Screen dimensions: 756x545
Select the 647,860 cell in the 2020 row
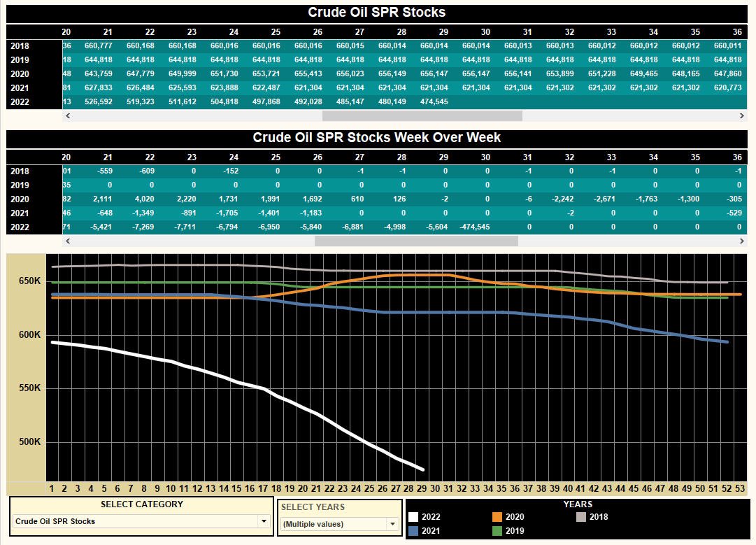727,73
